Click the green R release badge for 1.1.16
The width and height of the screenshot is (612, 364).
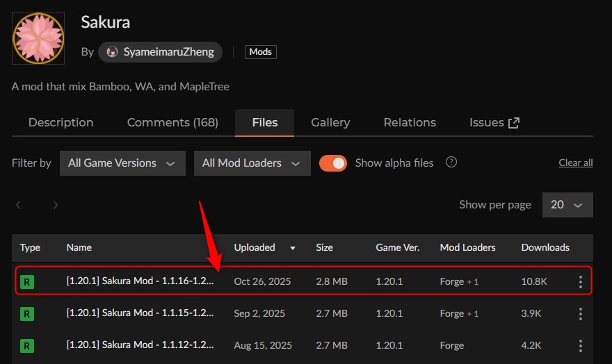point(27,281)
